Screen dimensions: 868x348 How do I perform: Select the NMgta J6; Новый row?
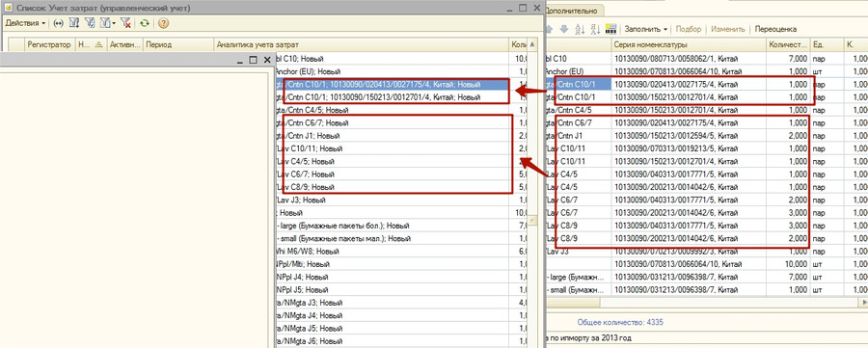tap(393, 341)
